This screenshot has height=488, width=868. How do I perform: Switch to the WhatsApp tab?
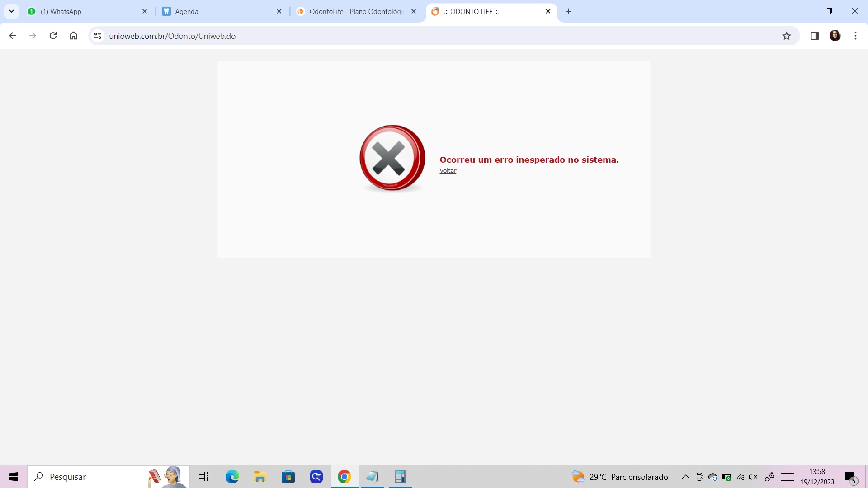(86, 11)
